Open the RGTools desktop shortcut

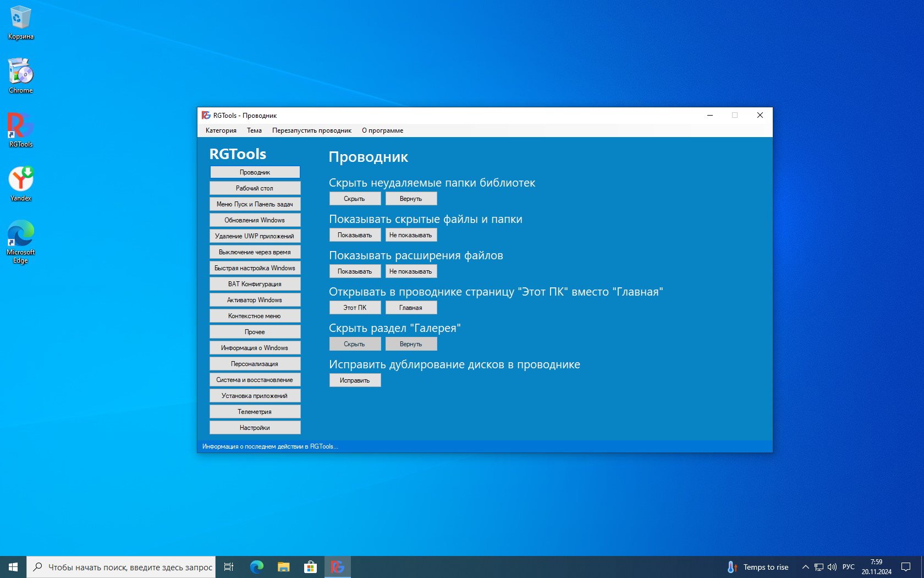(20, 127)
